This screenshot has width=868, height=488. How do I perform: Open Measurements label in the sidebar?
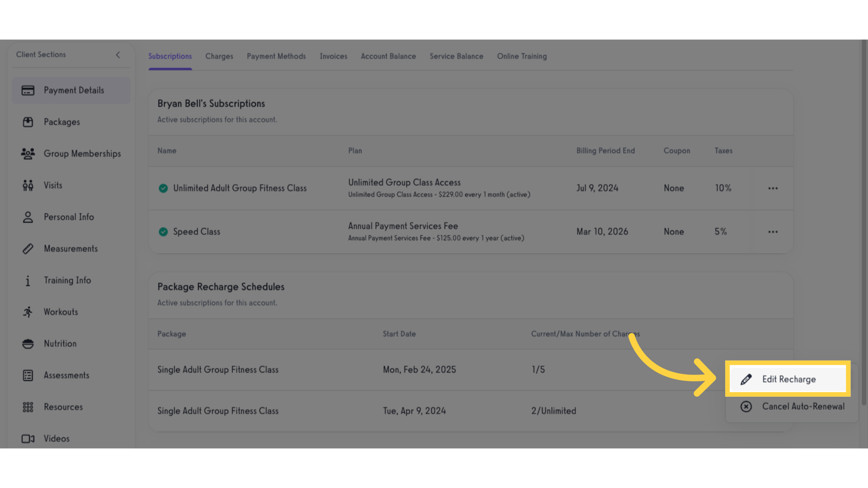71,249
